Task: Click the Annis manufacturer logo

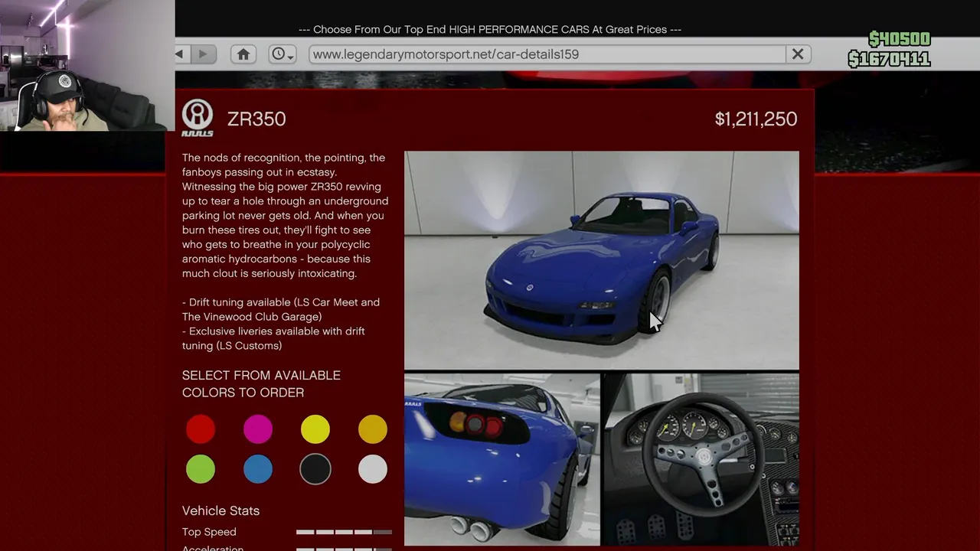Action: [198, 119]
